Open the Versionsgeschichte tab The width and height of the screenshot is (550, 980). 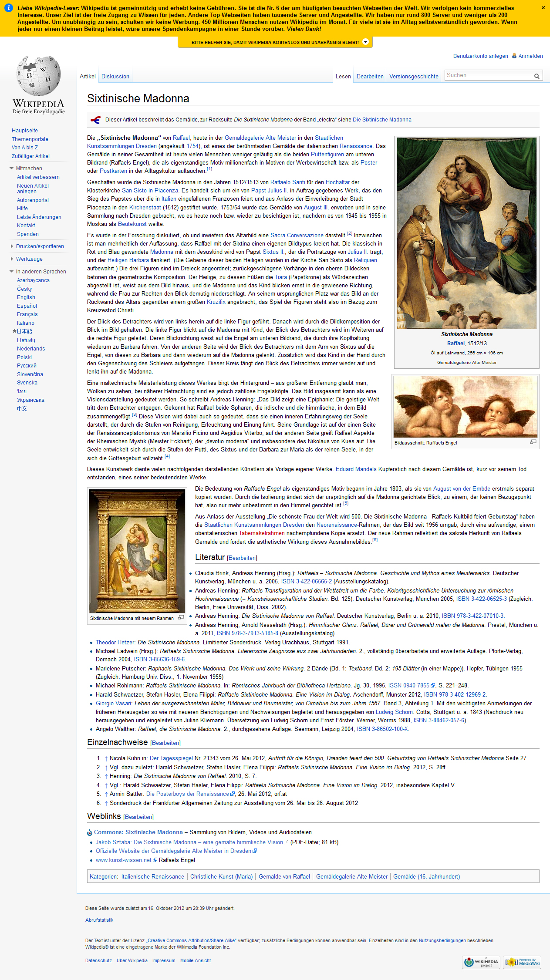(x=414, y=76)
